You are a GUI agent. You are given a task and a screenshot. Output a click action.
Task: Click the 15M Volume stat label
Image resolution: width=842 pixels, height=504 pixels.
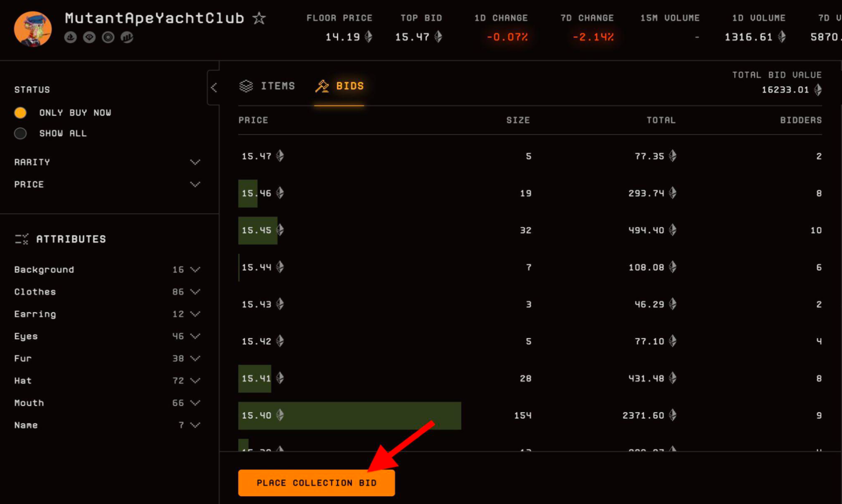click(670, 18)
